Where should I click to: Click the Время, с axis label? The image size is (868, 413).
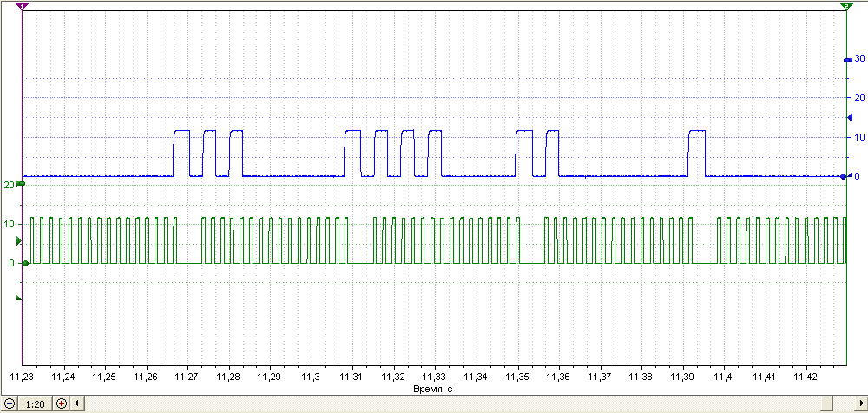434,389
